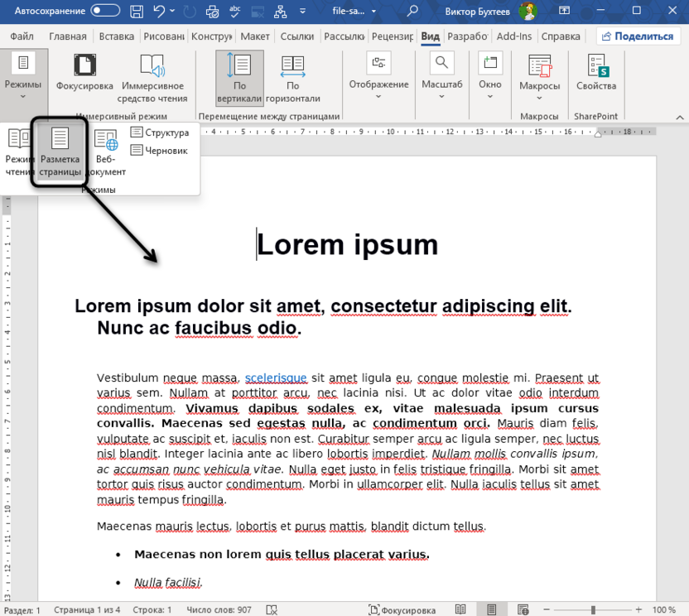Switch to the Вставка tab
Screen dimensions: 689x616
click(117, 36)
